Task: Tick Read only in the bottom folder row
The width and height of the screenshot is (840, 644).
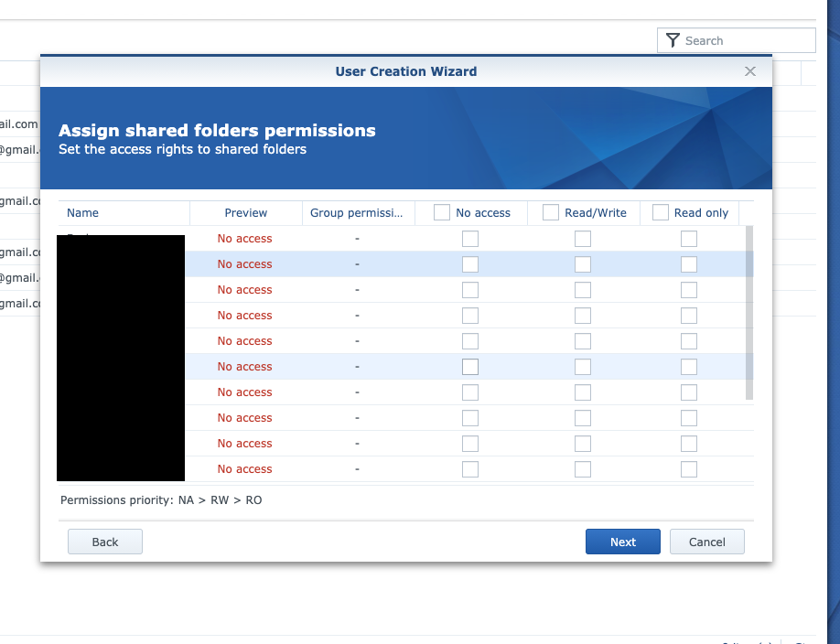Action: point(689,469)
